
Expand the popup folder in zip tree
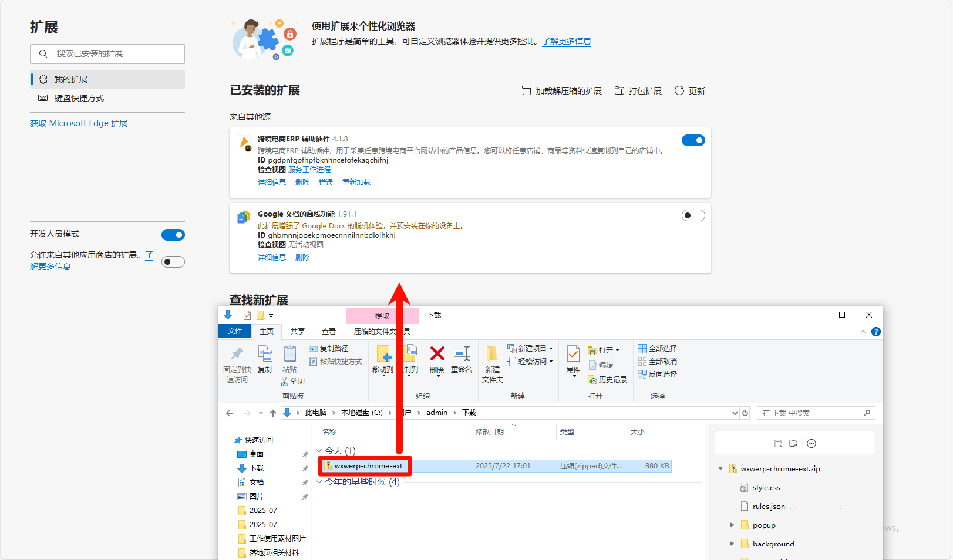pyautogui.click(x=732, y=525)
